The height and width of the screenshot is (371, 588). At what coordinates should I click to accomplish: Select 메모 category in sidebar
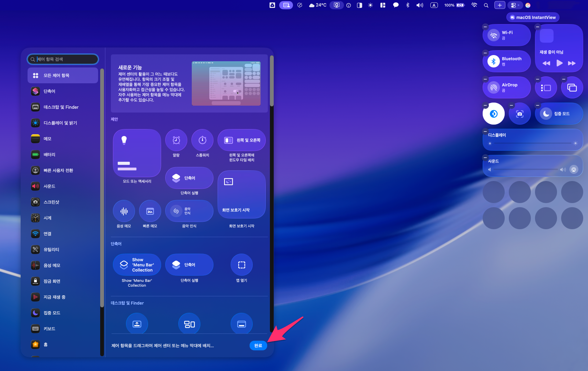(x=63, y=139)
